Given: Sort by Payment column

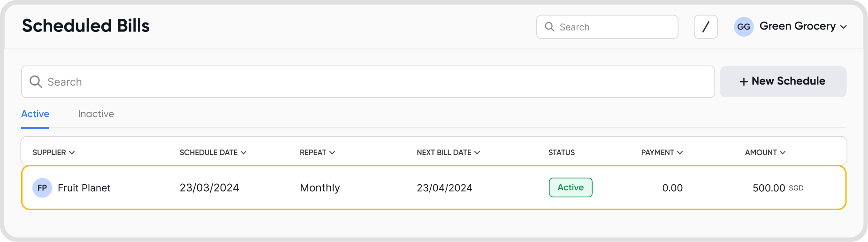Looking at the screenshot, I should (662, 153).
